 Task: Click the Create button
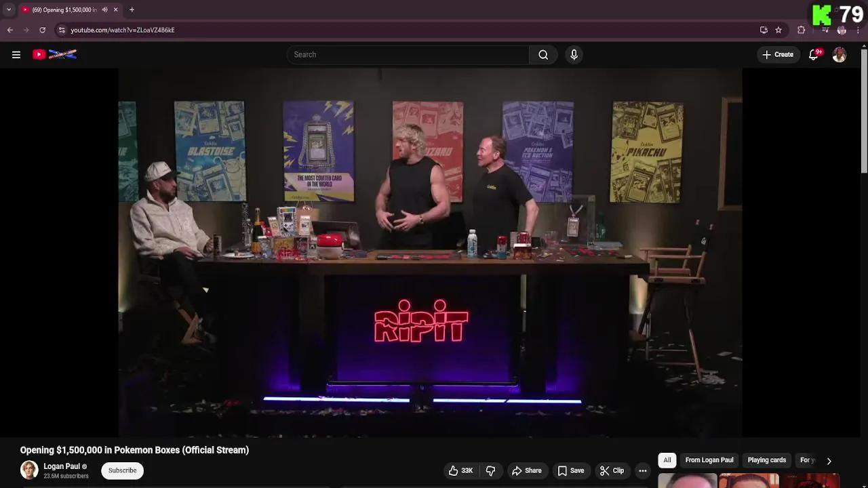tap(778, 55)
